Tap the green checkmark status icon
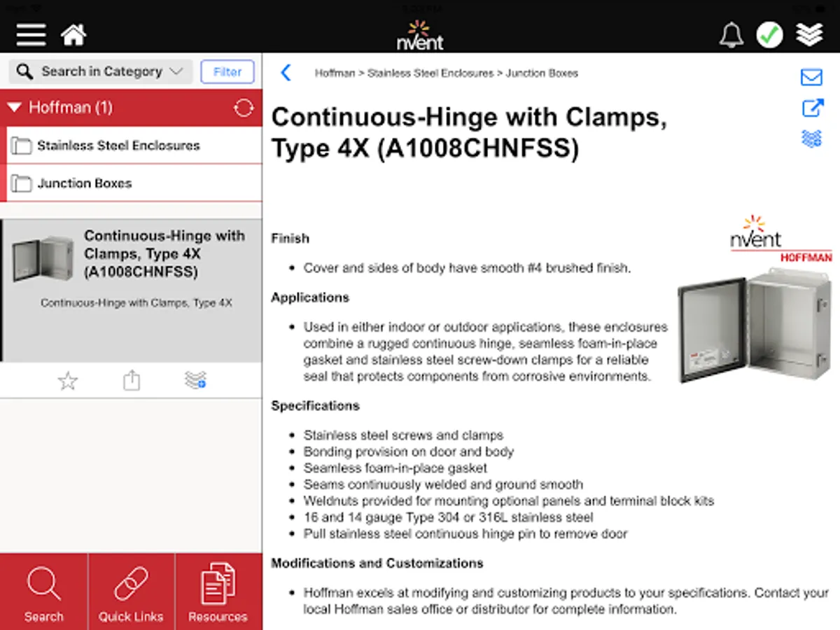The image size is (840, 630). [x=769, y=34]
